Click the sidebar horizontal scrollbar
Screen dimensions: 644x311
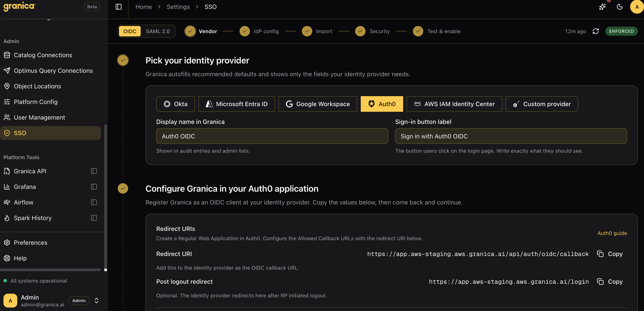point(50,270)
